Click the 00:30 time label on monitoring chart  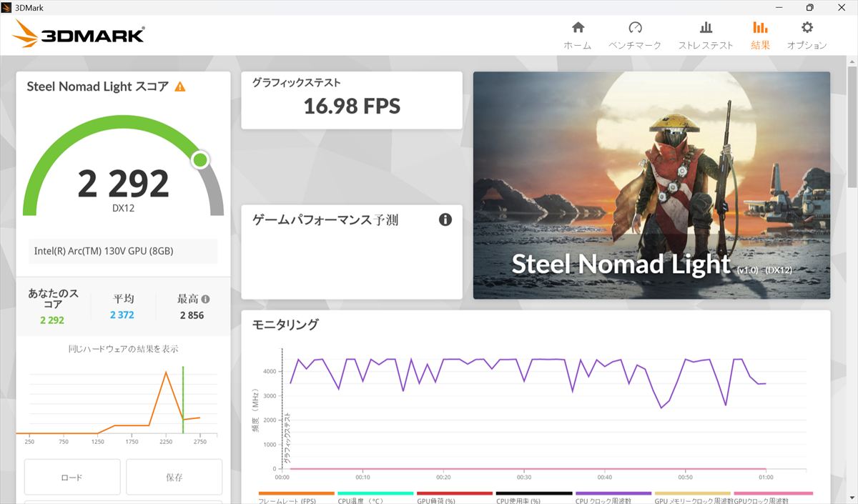[524, 478]
